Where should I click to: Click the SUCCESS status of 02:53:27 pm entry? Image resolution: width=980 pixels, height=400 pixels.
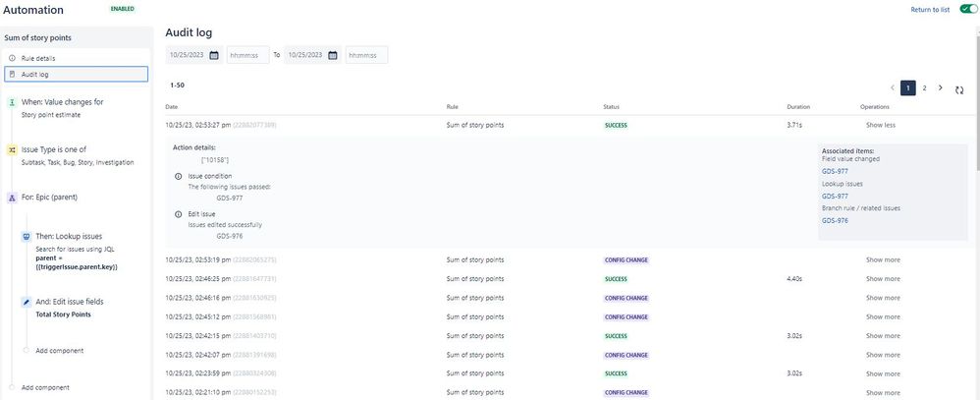[616, 125]
